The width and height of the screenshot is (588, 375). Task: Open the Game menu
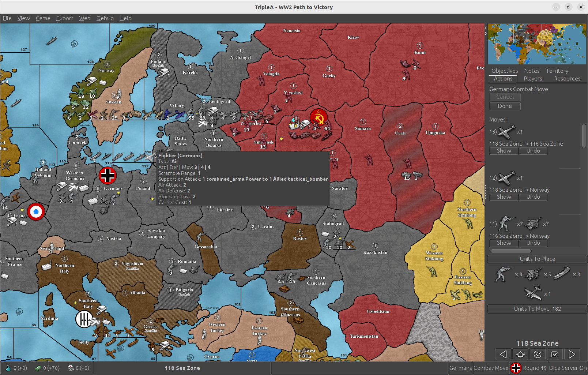pyautogui.click(x=43, y=18)
